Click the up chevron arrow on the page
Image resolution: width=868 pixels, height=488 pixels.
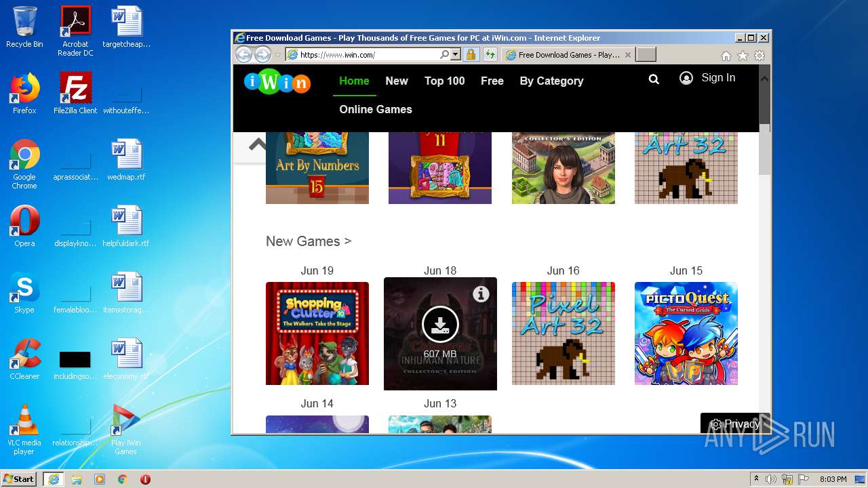(258, 144)
